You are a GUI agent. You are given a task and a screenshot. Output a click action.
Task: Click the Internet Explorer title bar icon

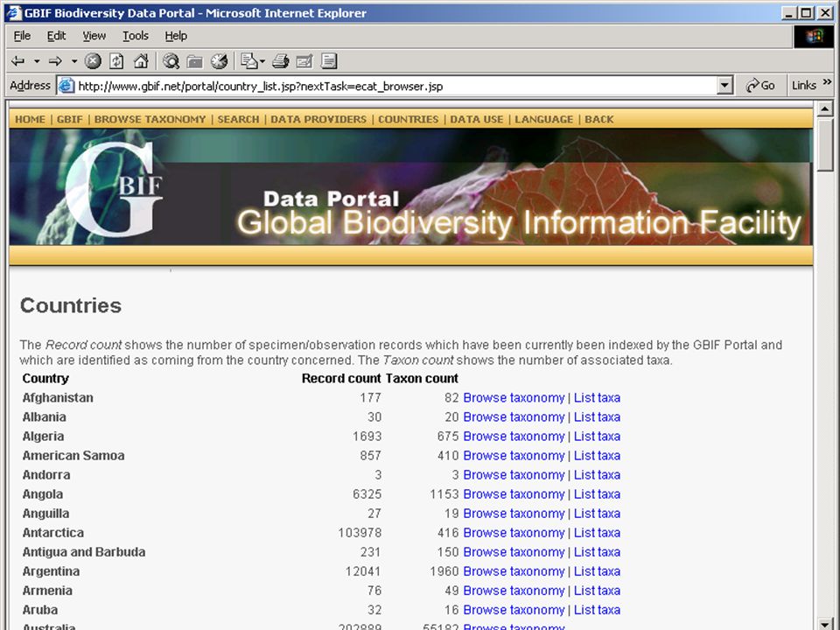coord(13,13)
